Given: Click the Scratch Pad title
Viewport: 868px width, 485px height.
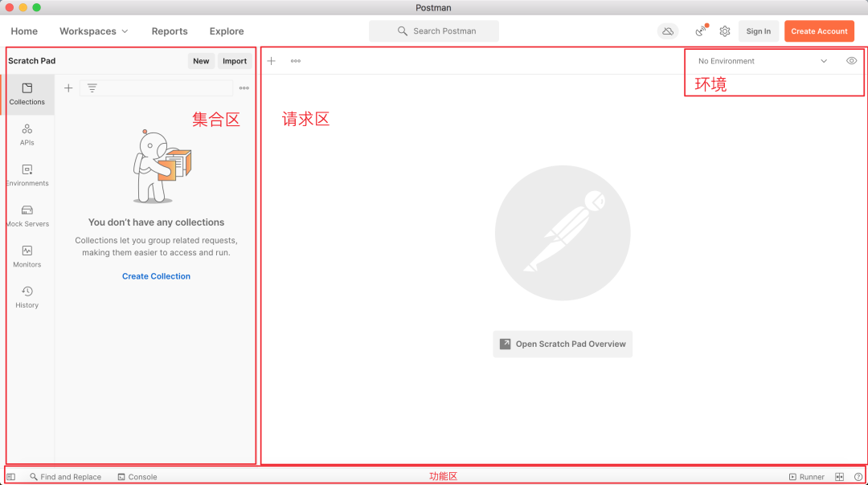Looking at the screenshot, I should (x=31, y=61).
